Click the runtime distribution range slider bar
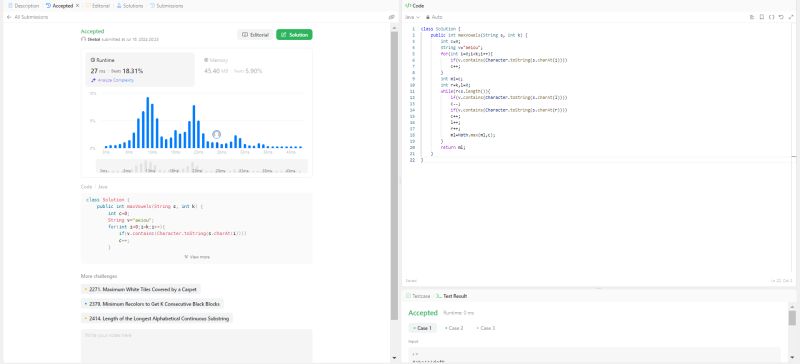This screenshot has width=800, height=364. coord(202,166)
